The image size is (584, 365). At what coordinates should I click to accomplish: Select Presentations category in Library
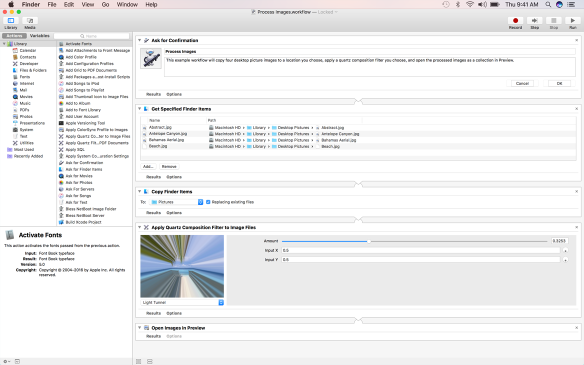pos(32,123)
